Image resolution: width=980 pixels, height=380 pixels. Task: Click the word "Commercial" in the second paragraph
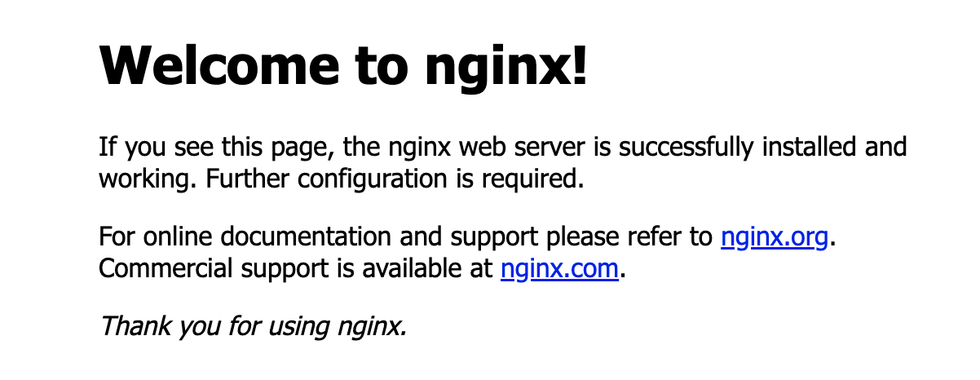click(159, 268)
